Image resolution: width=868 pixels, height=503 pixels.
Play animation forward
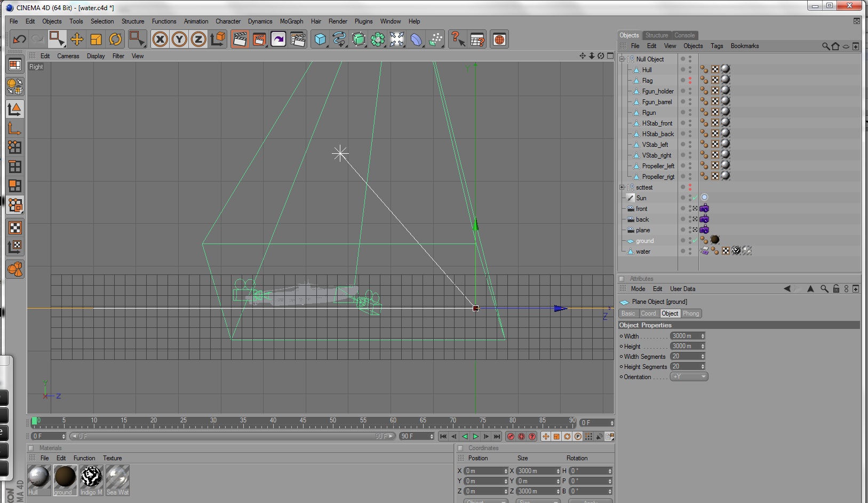tap(475, 436)
